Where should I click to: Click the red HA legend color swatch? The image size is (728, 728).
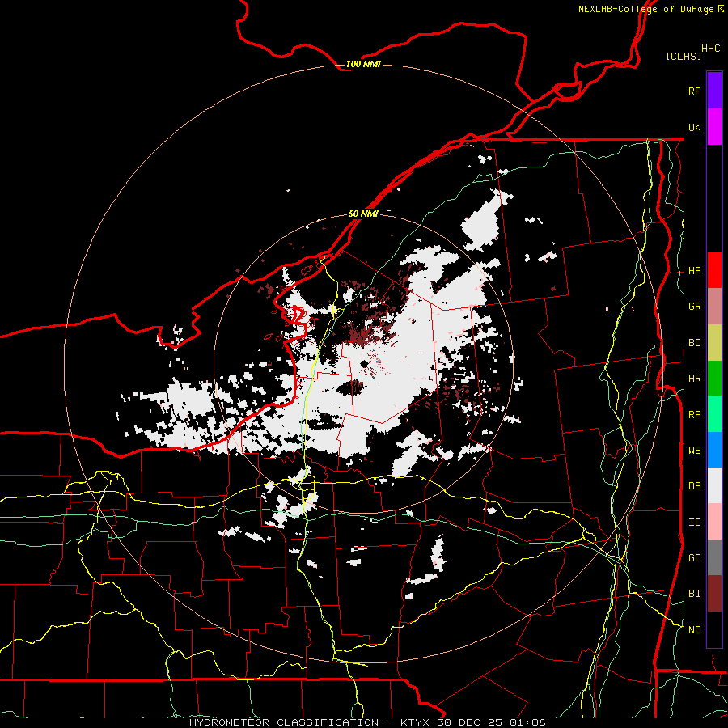click(x=714, y=270)
